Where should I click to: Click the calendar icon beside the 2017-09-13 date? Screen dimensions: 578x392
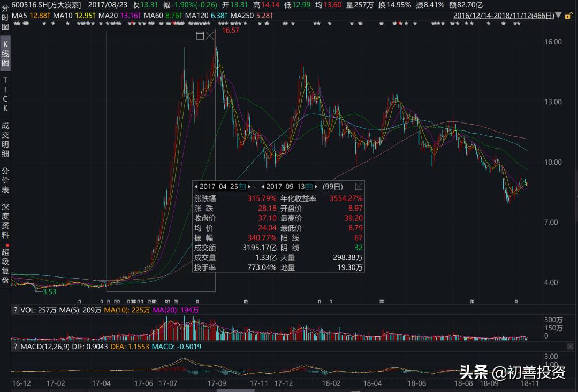309,186
